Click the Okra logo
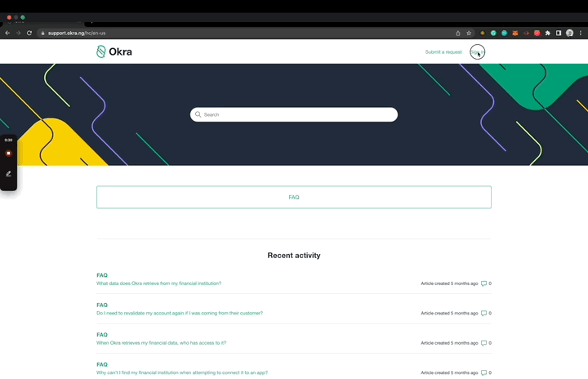 point(114,51)
